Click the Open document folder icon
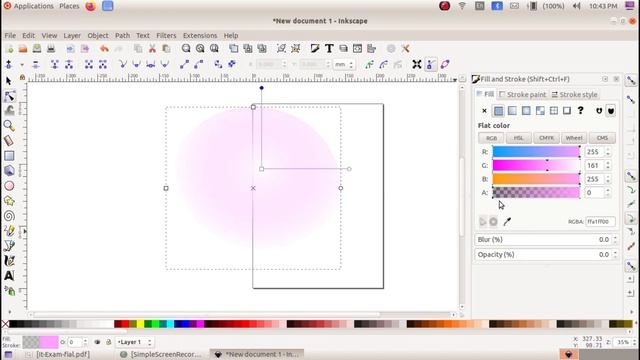 pos(23,49)
